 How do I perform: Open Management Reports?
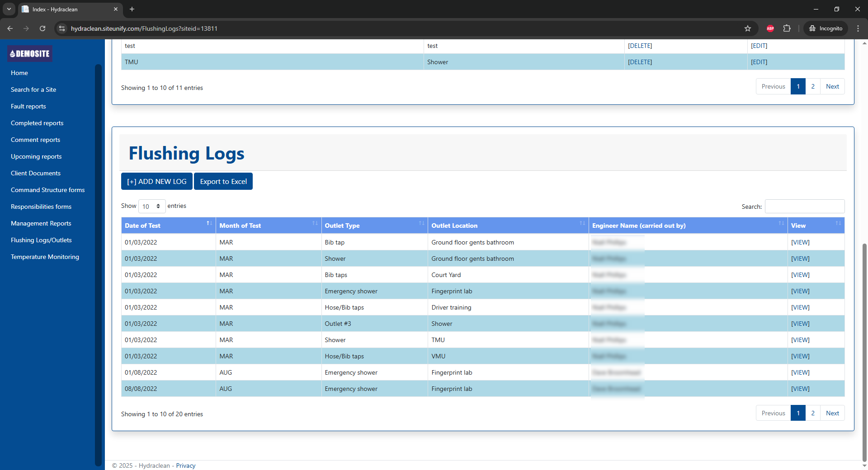pos(41,223)
